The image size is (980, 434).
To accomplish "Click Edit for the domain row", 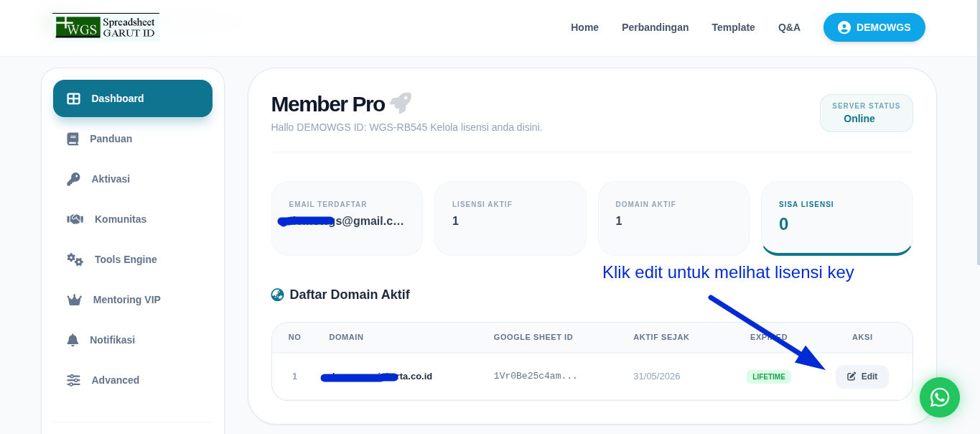I will (862, 377).
